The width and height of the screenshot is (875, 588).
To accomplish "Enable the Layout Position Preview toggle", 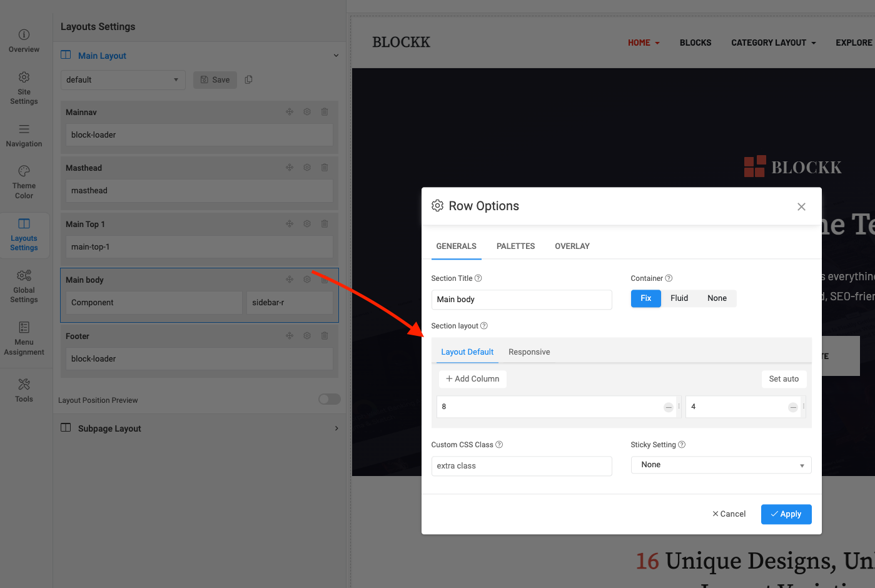I will (x=329, y=399).
